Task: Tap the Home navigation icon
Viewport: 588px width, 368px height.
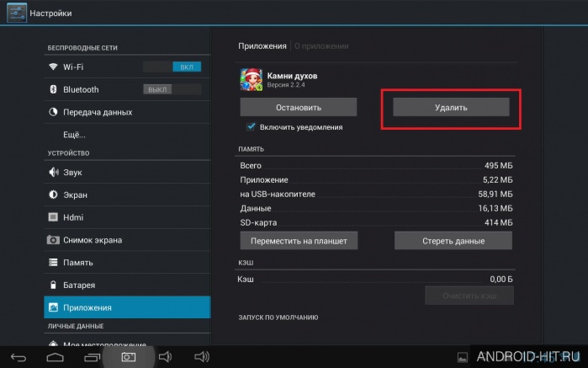Action: pyautogui.click(x=55, y=357)
